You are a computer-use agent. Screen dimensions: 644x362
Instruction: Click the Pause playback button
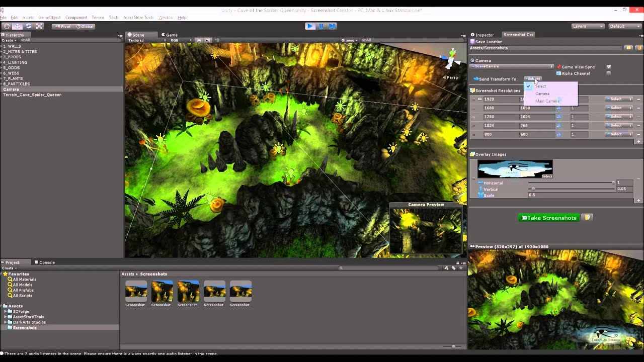(321, 26)
